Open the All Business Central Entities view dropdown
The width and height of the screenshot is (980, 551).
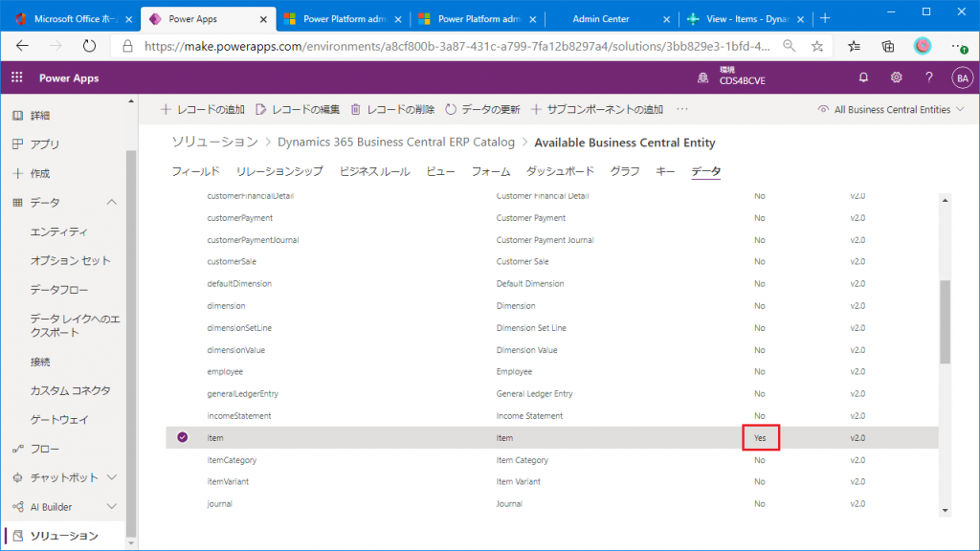tap(891, 109)
